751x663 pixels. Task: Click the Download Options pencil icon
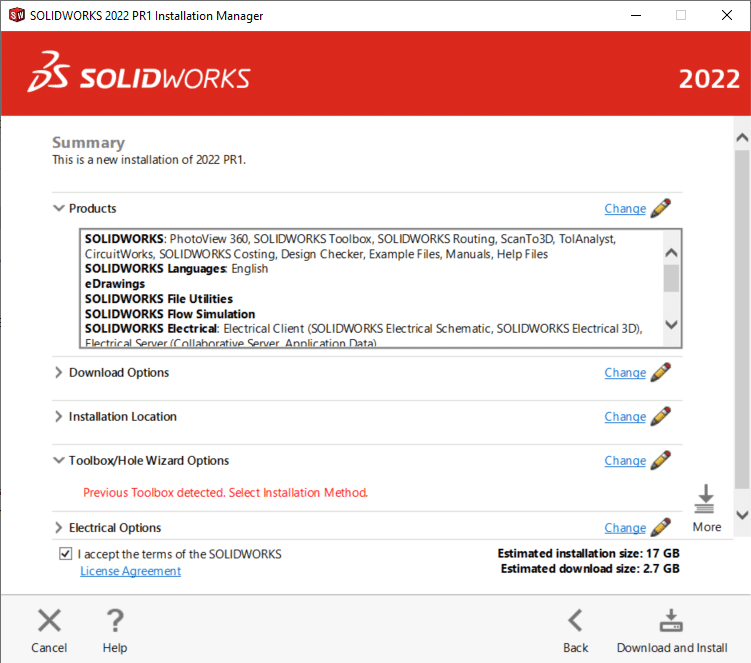point(660,372)
